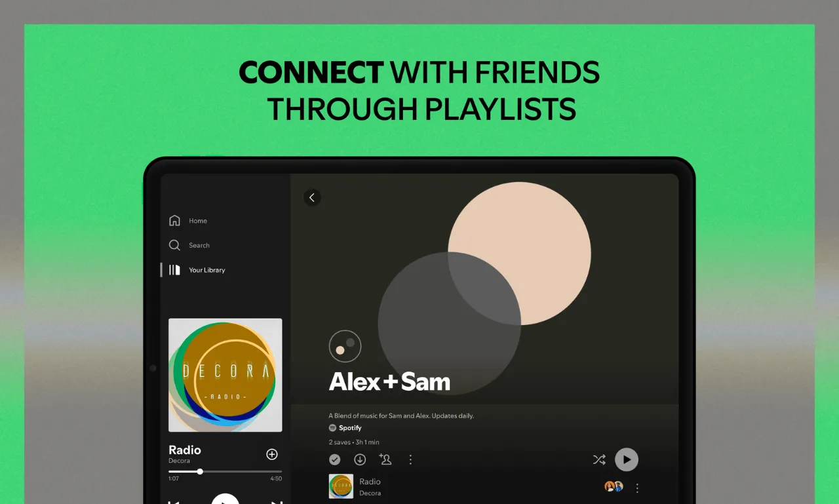Click the blend user avatars on Radio track

614,486
